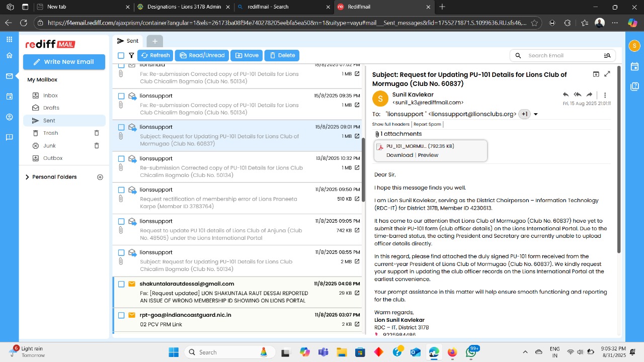Open a new mail tab with plus
Image resolution: width=644 pixels, height=362 pixels.
pos(155,41)
